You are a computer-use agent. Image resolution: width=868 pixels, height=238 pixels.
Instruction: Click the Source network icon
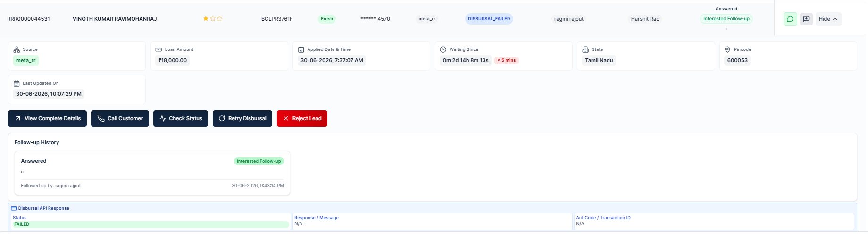[x=17, y=49]
